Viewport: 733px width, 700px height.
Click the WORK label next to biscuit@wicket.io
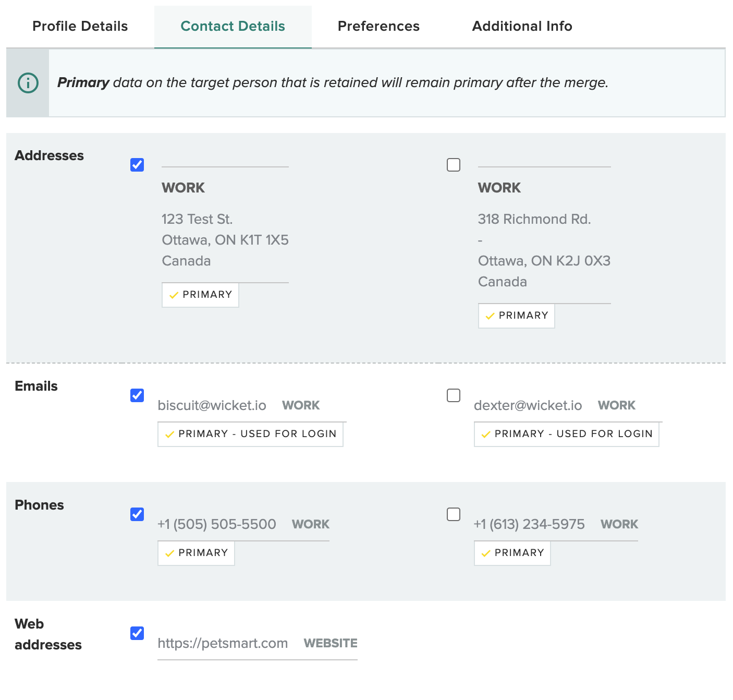point(301,405)
